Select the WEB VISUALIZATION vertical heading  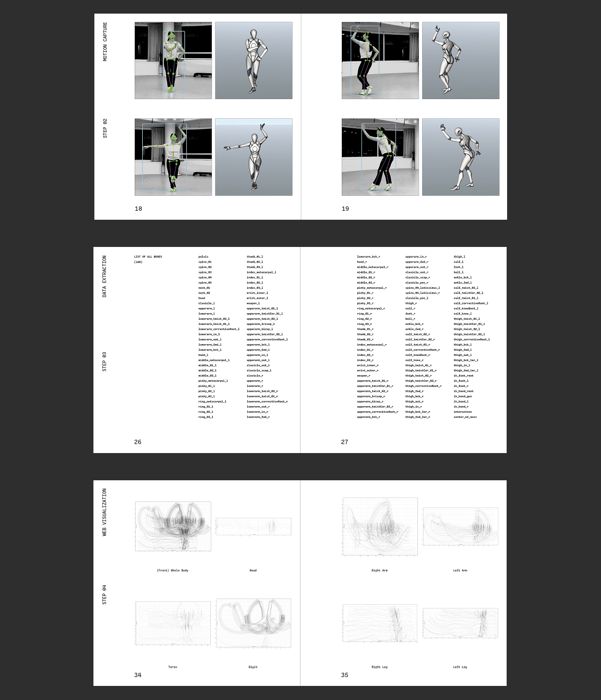(104, 512)
